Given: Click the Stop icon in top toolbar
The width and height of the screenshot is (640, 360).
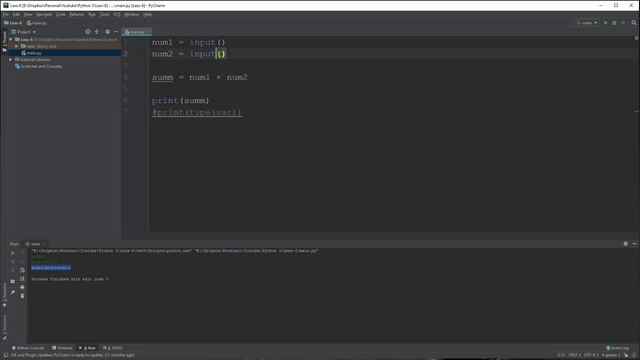Looking at the screenshot, I should tap(623, 23).
